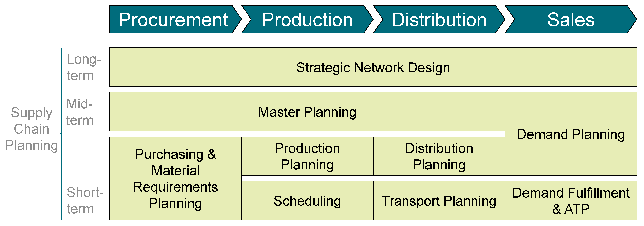
Task: Click the Demand Planning block
Action: click(x=570, y=134)
